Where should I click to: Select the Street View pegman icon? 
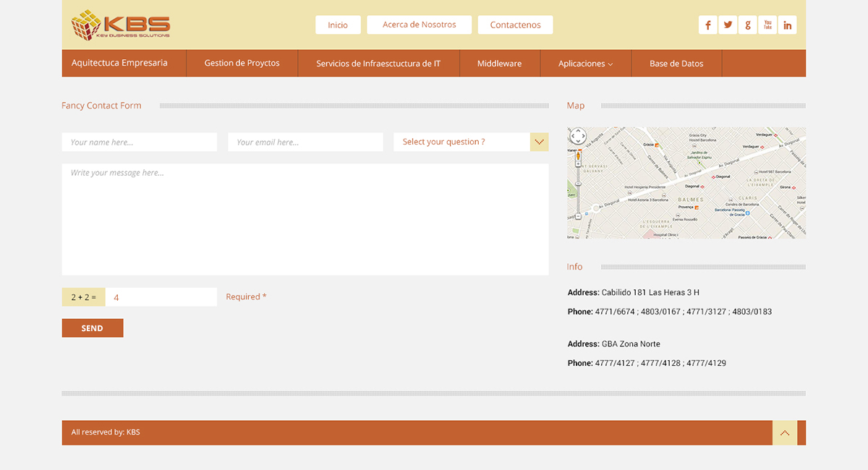(x=578, y=154)
